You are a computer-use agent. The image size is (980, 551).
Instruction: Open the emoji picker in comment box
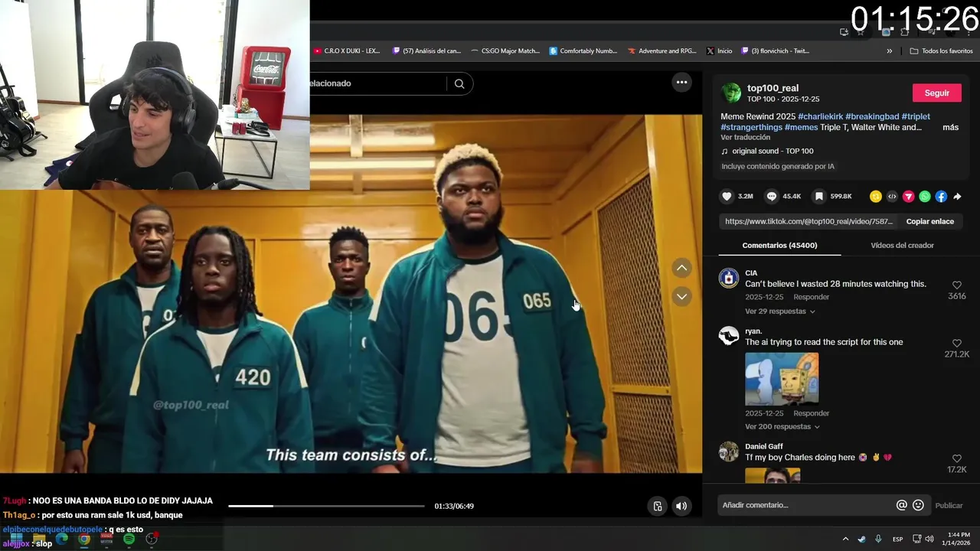918,505
